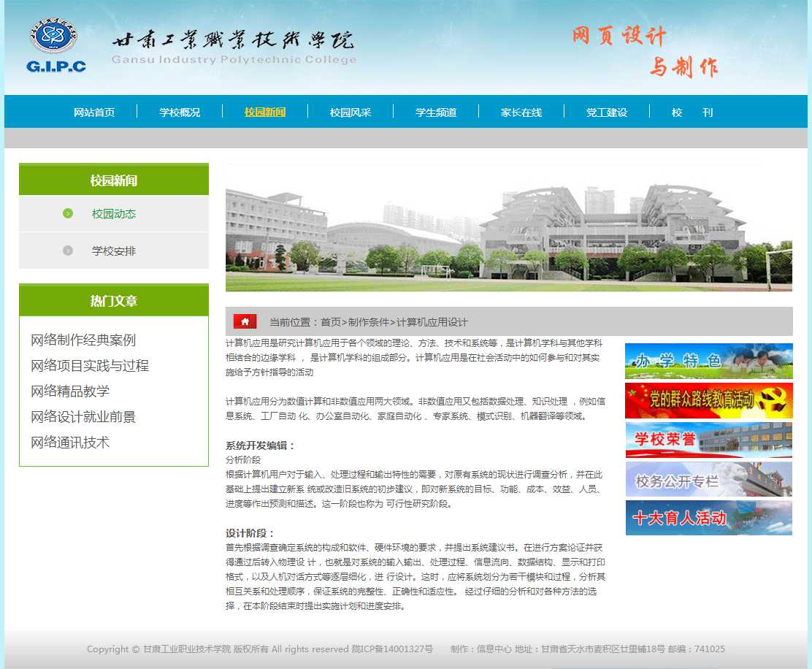812x669 pixels.
Task: Click the red home icon in breadcrumb
Action: pyautogui.click(x=245, y=321)
